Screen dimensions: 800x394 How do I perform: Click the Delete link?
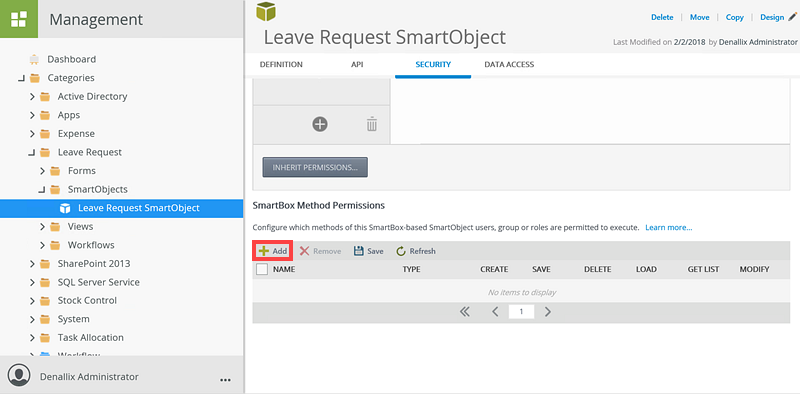[662, 17]
